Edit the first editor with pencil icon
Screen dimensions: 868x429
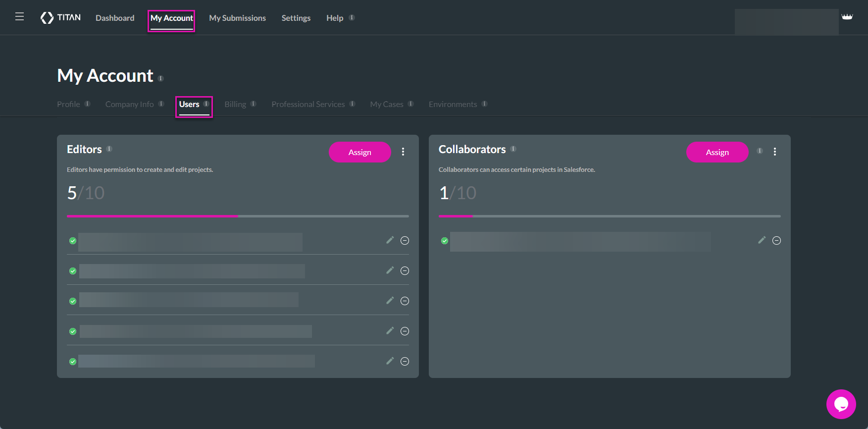click(x=390, y=240)
